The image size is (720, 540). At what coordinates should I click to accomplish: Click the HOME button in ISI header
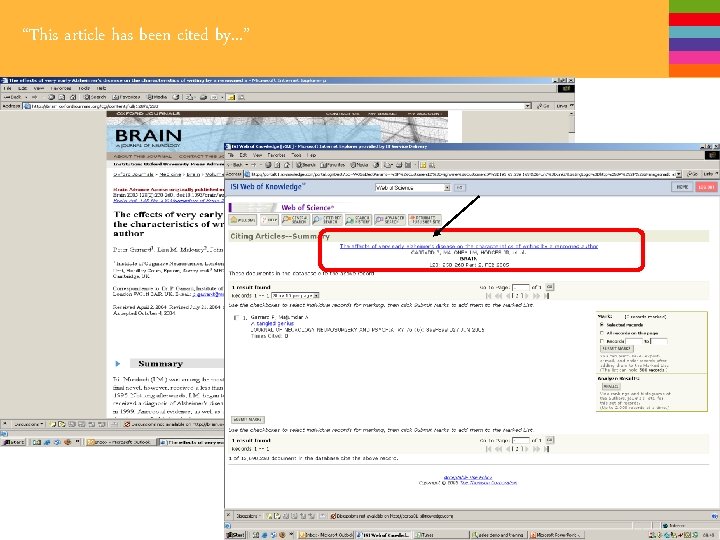click(682, 187)
